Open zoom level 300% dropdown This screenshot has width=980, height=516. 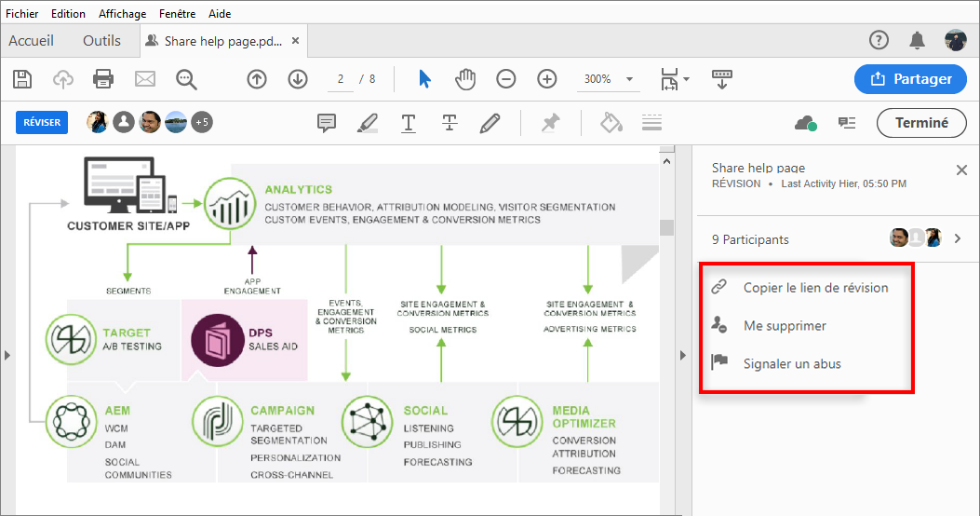point(609,79)
